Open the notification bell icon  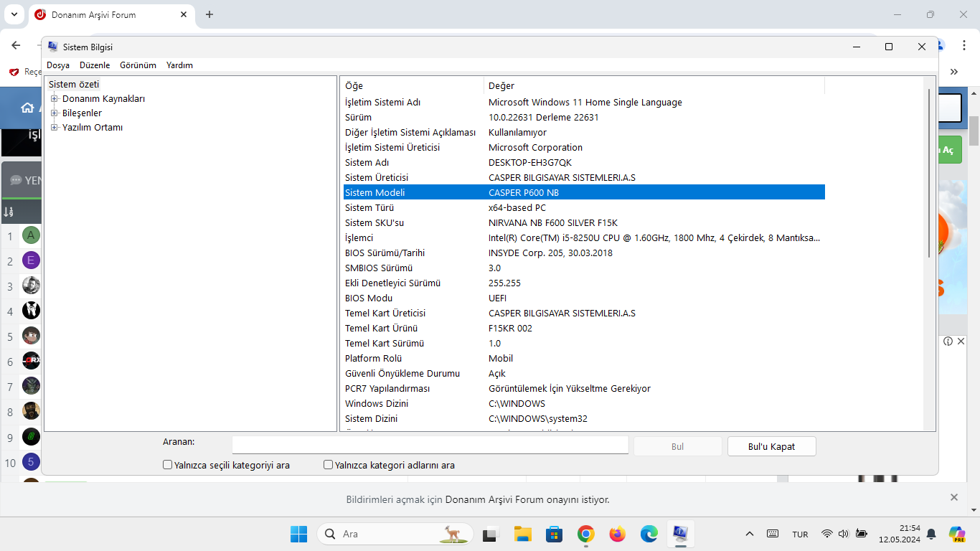click(x=931, y=534)
